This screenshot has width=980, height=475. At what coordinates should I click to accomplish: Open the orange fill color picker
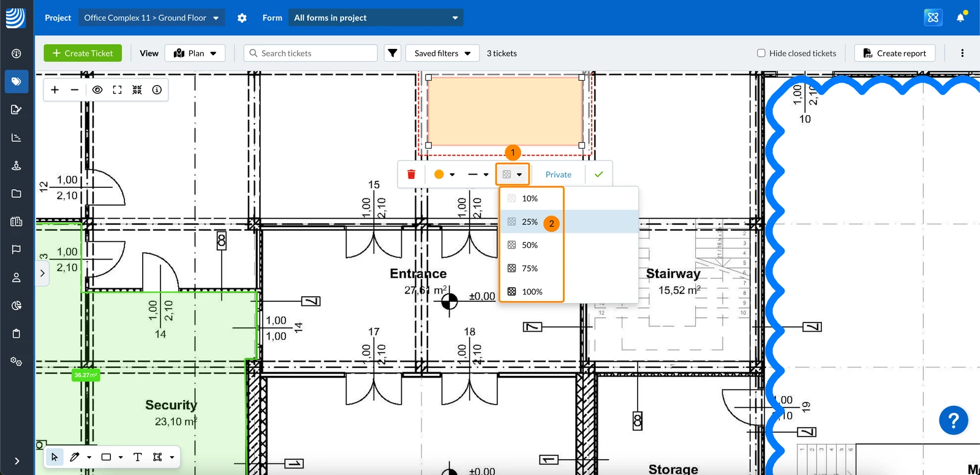444,174
